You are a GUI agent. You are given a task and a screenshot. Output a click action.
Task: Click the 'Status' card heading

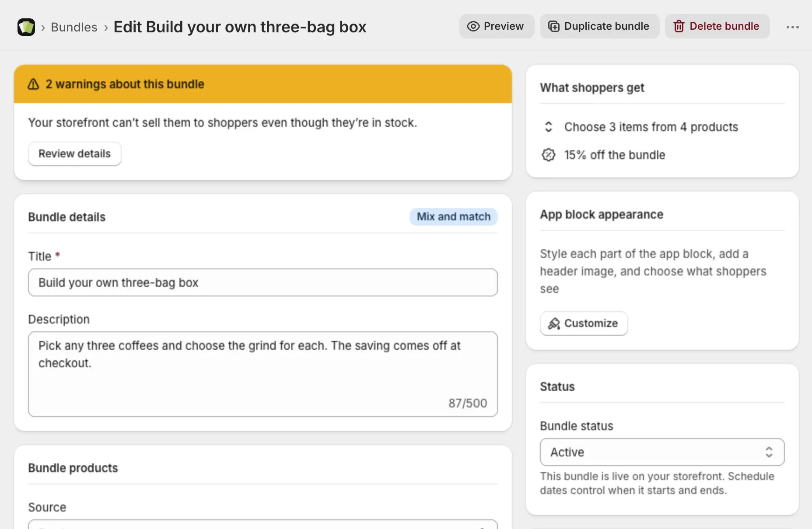tap(557, 386)
